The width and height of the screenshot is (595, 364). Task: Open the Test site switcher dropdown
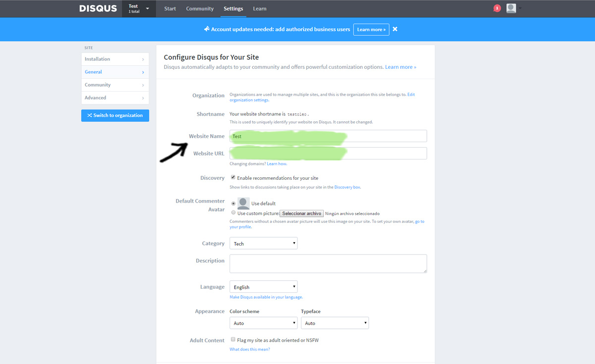(x=139, y=8)
